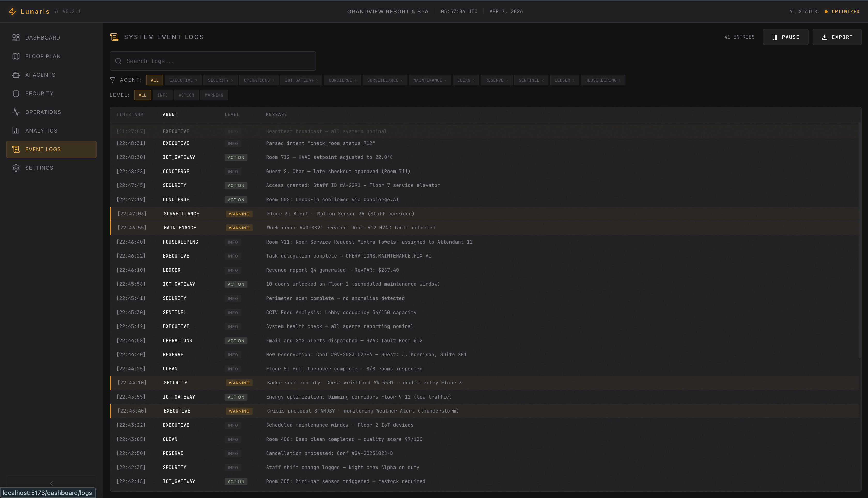868x498 pixels.
Task: Collapse the sidebar with the chevron arrow
Action: [x=51, y=483]
